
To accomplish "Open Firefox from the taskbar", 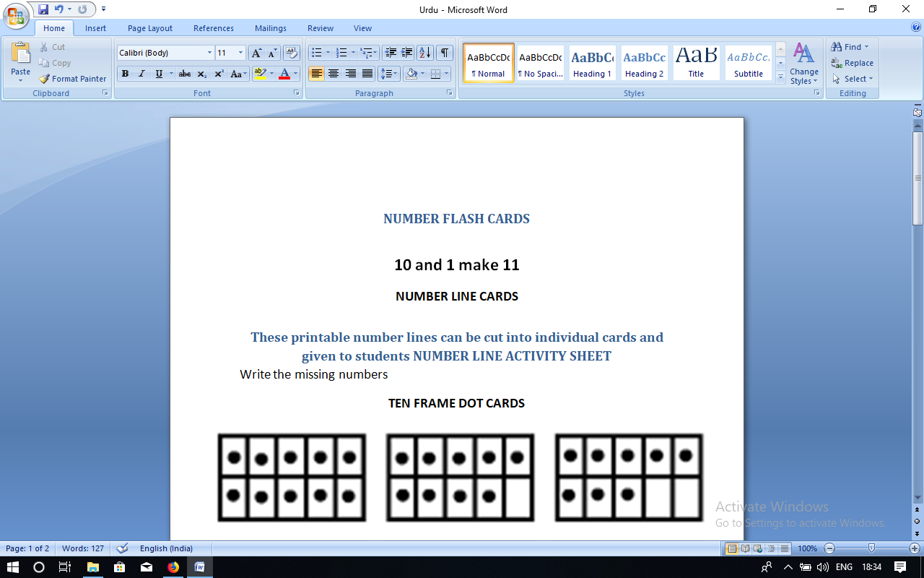I will click(x=173, y=567).
